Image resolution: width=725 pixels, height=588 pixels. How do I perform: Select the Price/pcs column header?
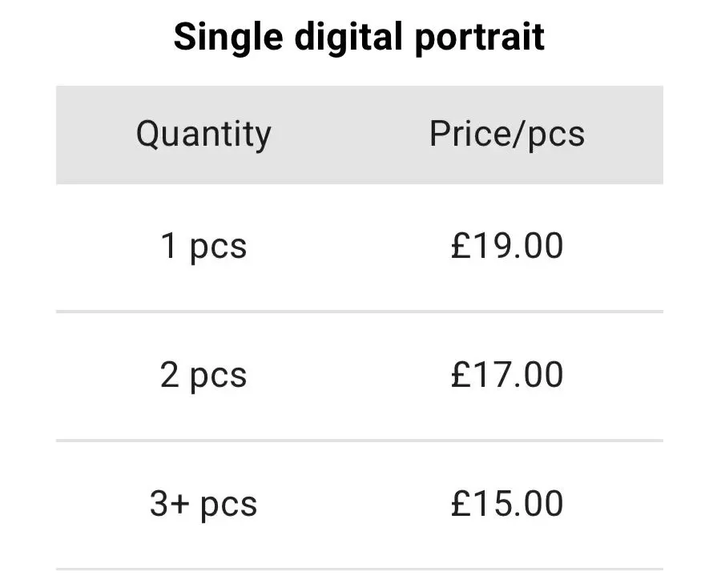click(507, 134)
